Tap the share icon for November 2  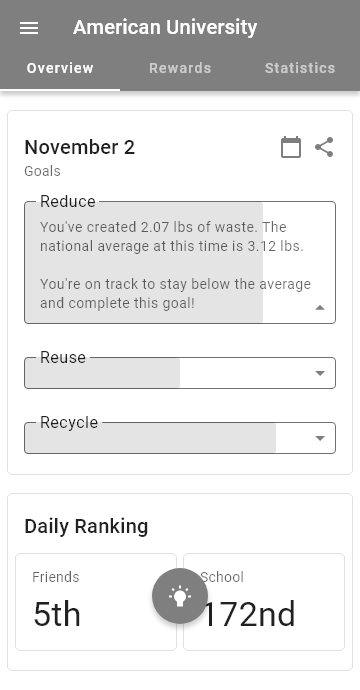(x=324, y=147)
